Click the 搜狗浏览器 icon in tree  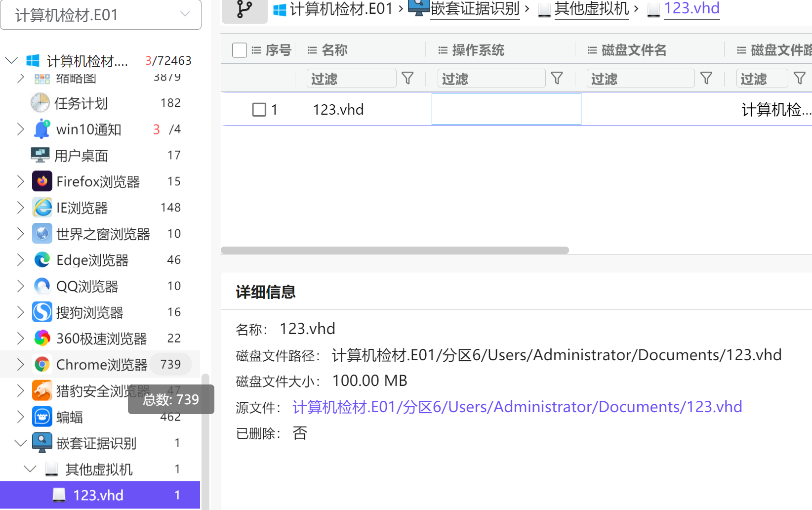(42, 312)
